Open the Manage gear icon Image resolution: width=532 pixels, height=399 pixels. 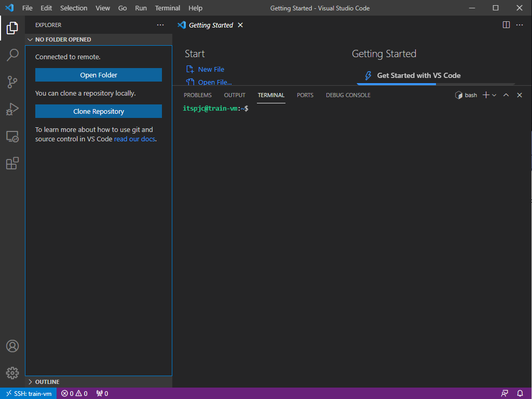[x=12, y=373]
